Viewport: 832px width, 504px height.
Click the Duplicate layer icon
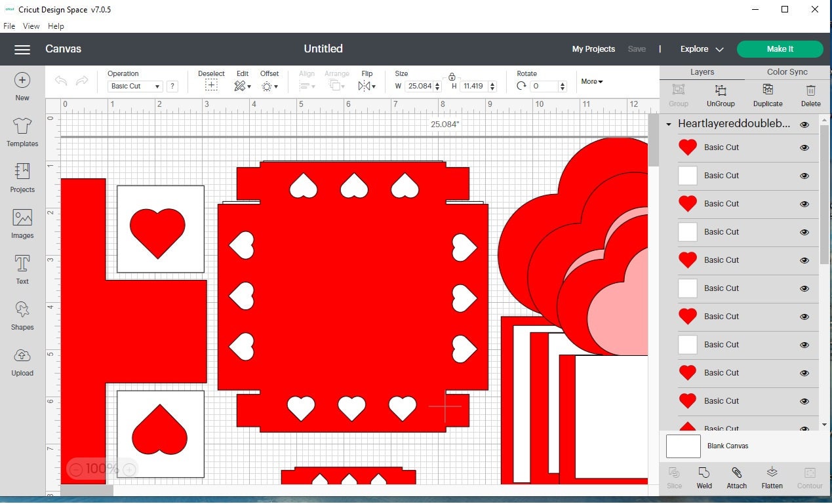(x=768, y=95)
